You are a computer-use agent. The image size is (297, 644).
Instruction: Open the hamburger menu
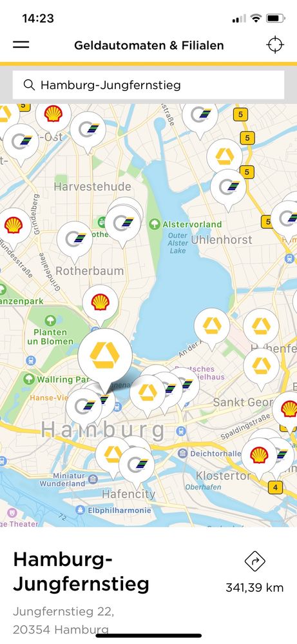point(21,45)
